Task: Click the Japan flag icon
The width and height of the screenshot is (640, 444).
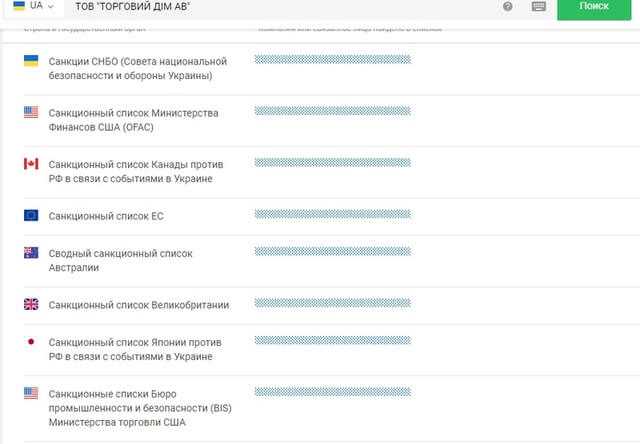Action: (31, 342)
